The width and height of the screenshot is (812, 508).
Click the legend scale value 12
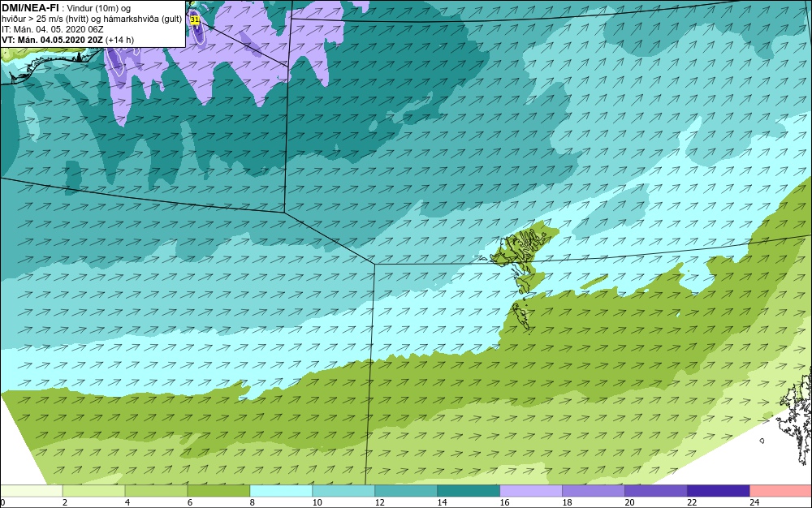[379, 502]
